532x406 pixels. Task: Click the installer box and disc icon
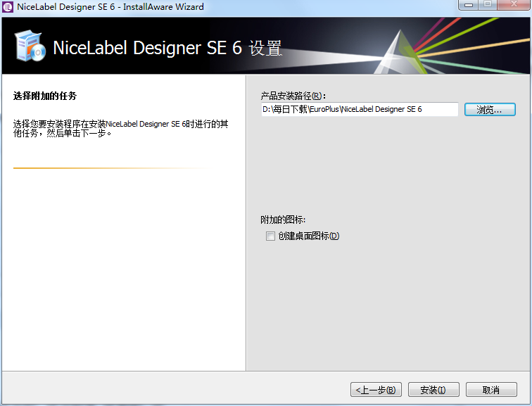click(x=30, y=46)
